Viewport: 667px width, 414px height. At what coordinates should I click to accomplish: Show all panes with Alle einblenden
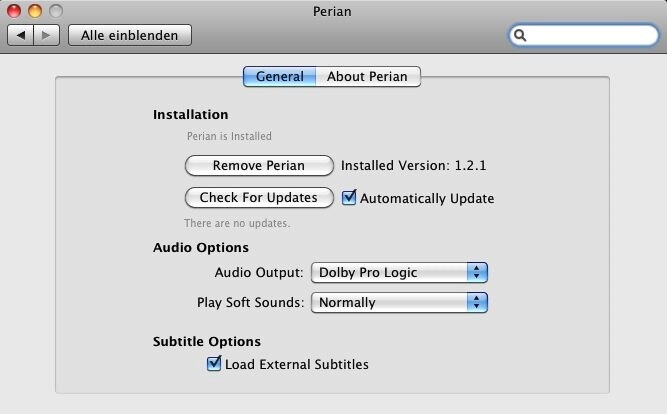tap(129, 35)
